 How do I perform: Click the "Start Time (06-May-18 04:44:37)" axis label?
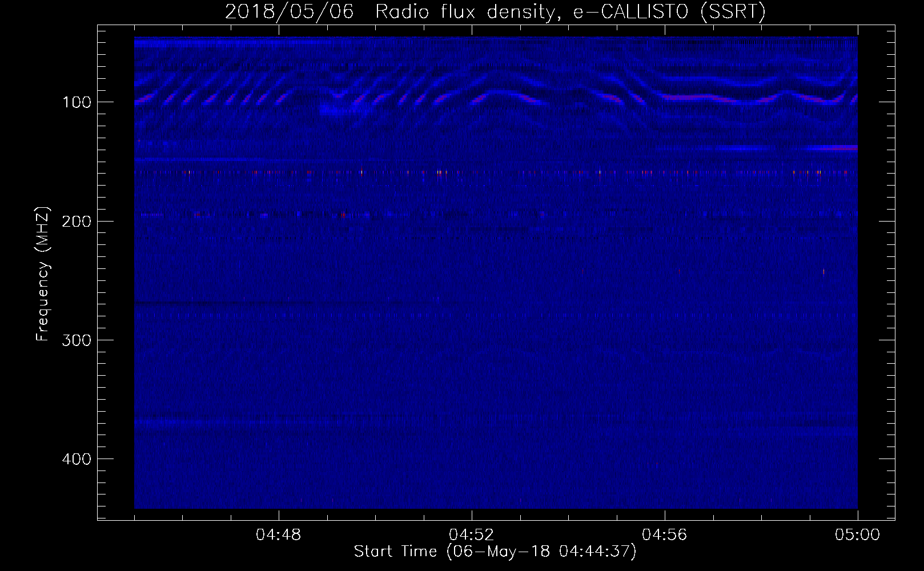click(495, 552)
